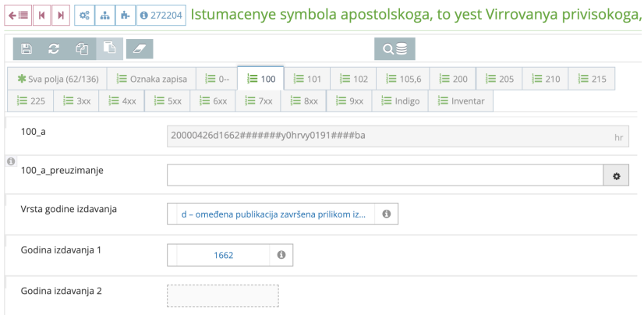This screenshot has width=644, height=315.
Task: Click info icon for Vrsta godine izdavanja
Action: [x=387, y=214]
